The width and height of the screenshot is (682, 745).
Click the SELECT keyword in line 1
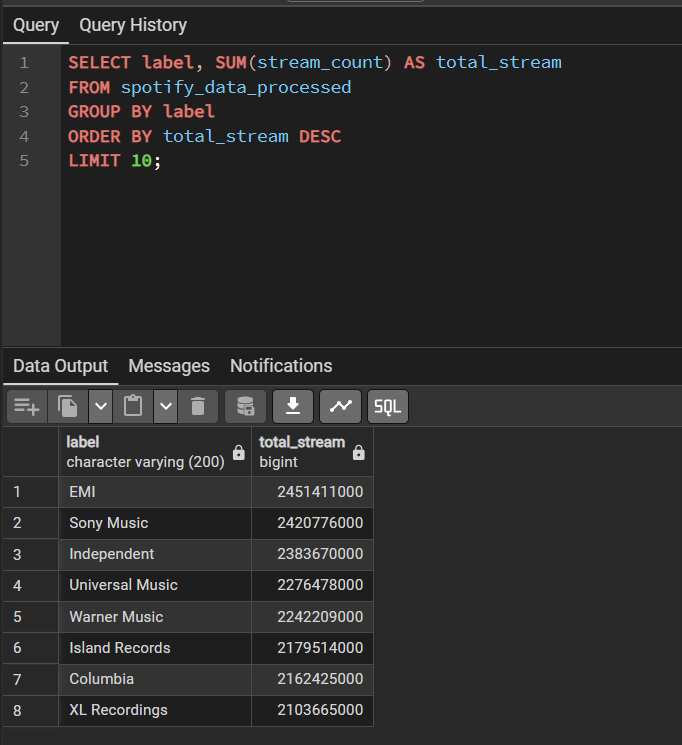tap(99, 63)
